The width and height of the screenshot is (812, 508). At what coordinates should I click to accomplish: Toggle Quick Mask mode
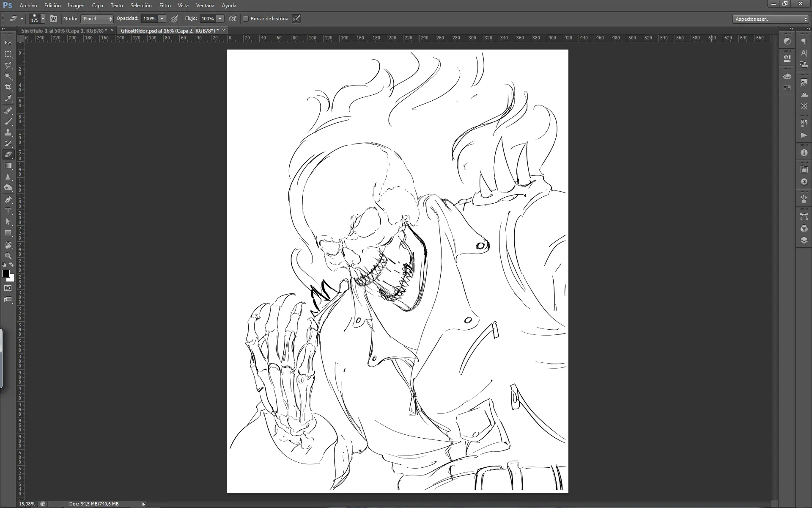point(8,288)
